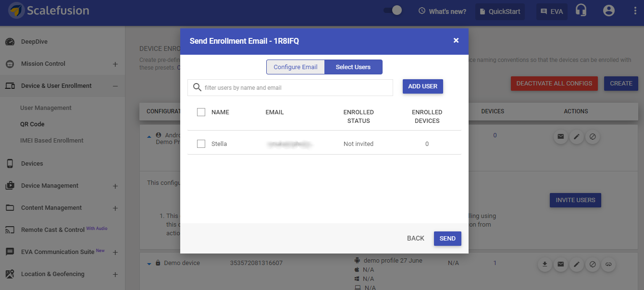Collapse Device & User Enrollment section
Viewport: 644px width, 290px height.
pos(115,86)
